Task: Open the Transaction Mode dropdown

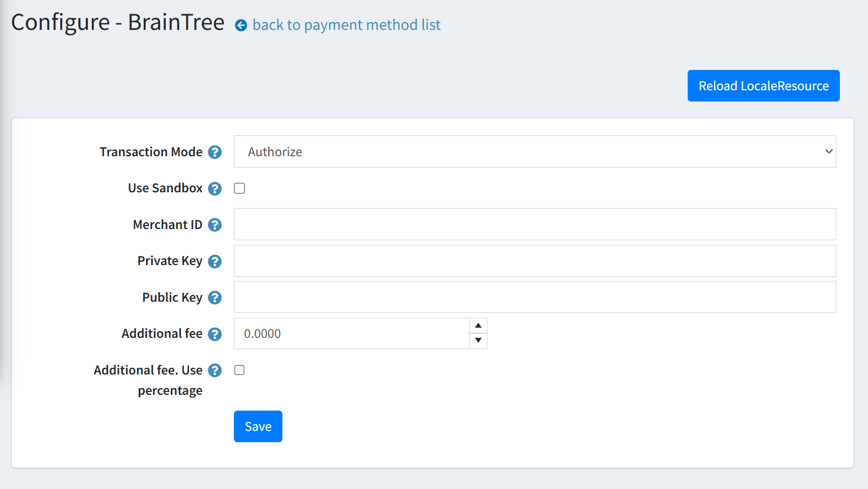Action: (534, 151)
